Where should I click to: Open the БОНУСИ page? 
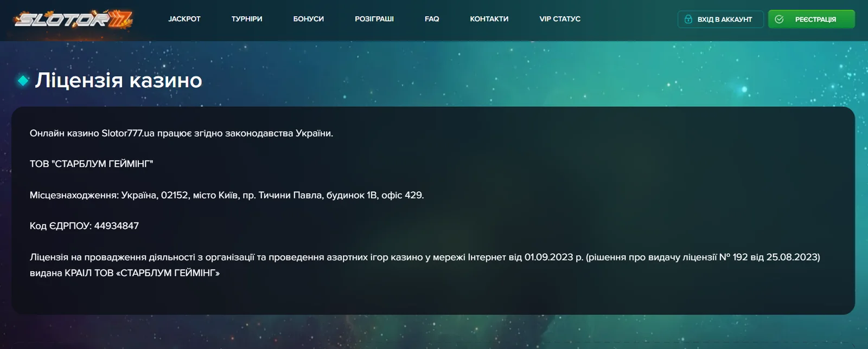(x=309, y=19)
